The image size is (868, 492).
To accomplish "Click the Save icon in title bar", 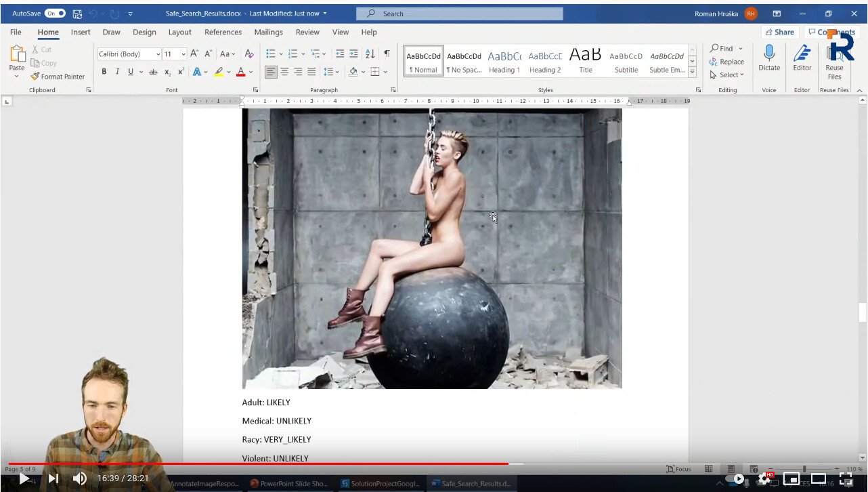I will point(77,14).
